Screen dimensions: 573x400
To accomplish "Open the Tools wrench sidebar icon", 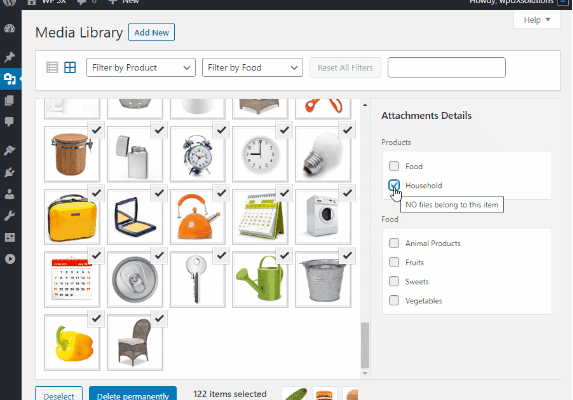I will click(x=10, y=216).
